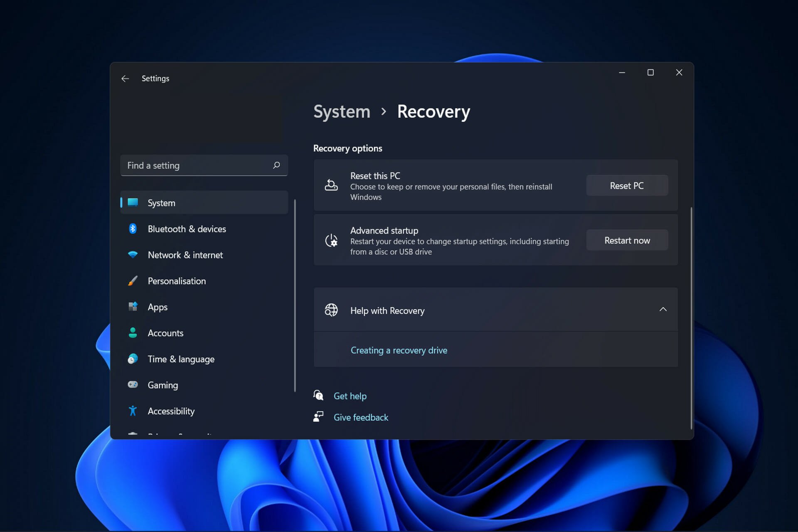
Task: Open the Get help link
Action: pos(350,396)
